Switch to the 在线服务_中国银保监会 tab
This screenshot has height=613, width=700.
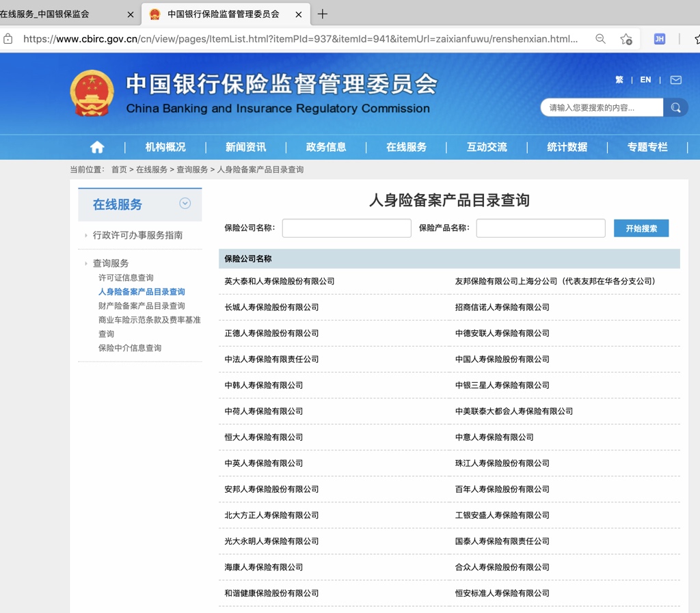click(44, 14)
